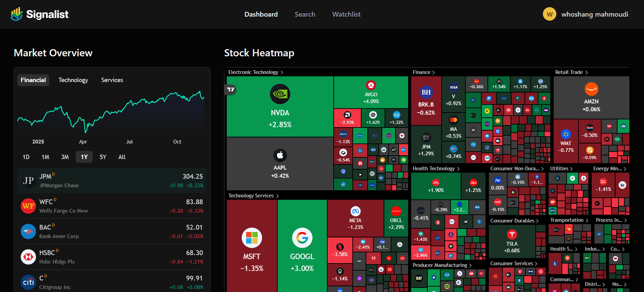Click the Oracle logo in ORCL tile

click(396, 211)
